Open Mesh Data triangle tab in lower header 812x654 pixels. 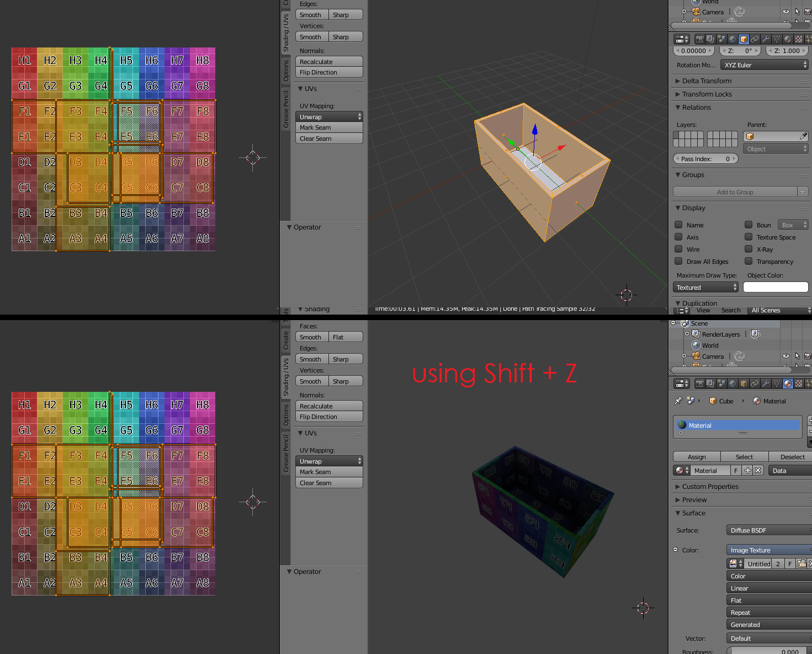click(x=777, y=384)
